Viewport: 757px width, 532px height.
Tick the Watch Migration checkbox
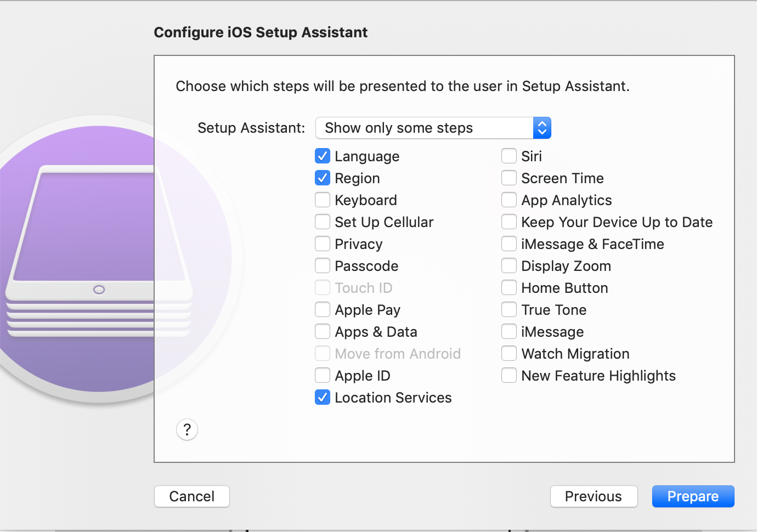[509, 354]
